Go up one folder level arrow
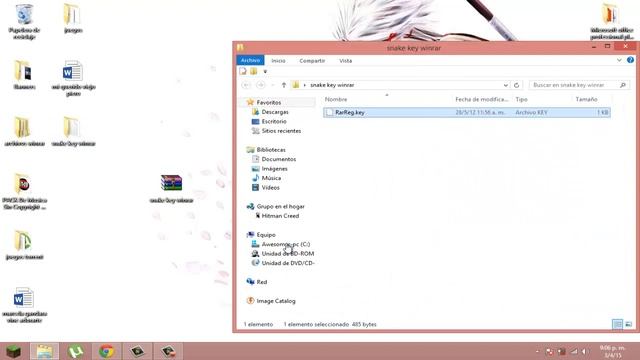The width and height of the screenshot is (640, 360). point(284,85)
